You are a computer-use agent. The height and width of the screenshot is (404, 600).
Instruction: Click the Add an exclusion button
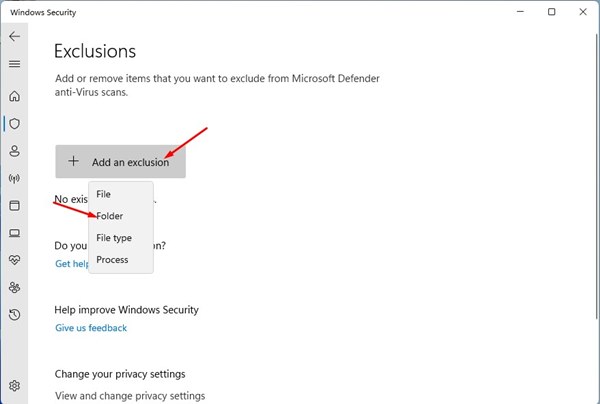click(x=120, y=162)
